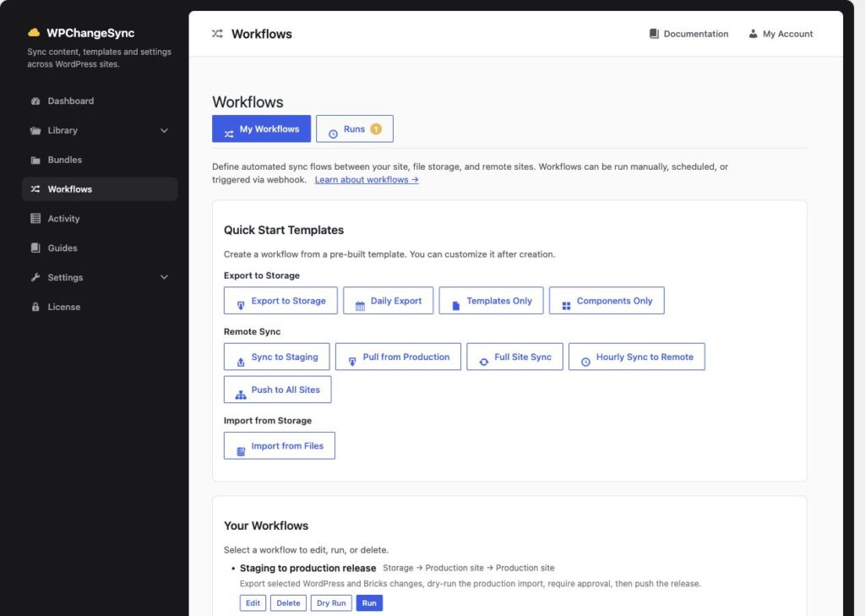Delete the Staging to production release workflow
Image resolution: width=865 pixels, height=616 pixels.
click(289, 602)
